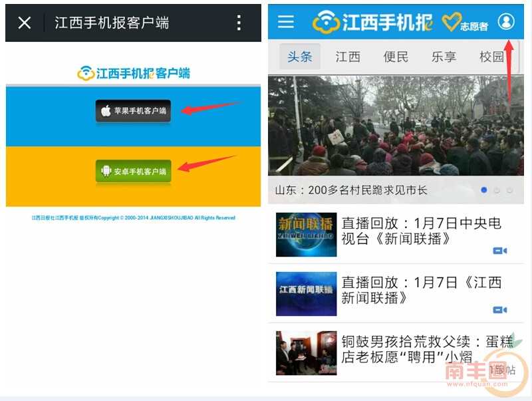Click the 江西新闻联播 thumbnail image

306,293
